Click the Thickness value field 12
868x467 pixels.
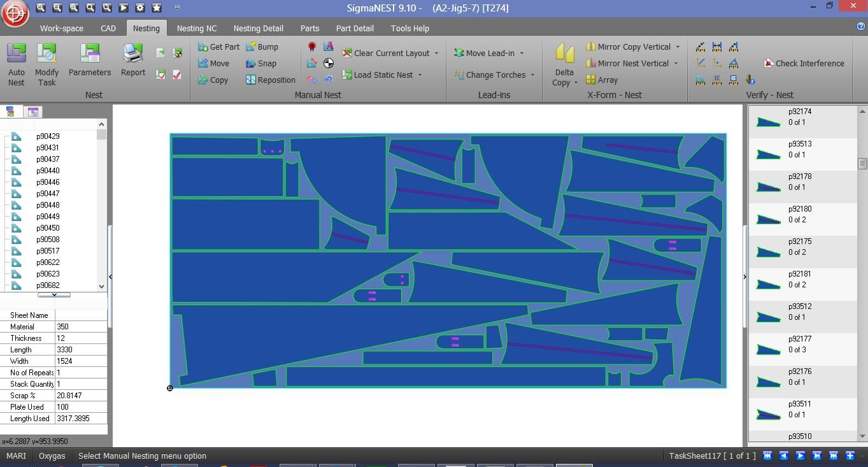pos(81,338)
